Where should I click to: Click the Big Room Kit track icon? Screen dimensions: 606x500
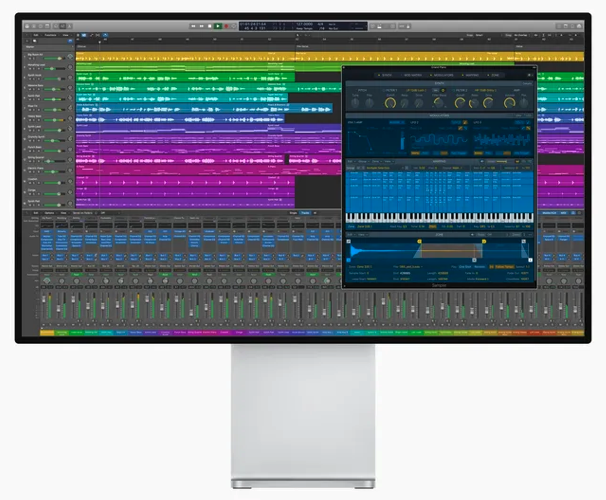click(70, 57)
